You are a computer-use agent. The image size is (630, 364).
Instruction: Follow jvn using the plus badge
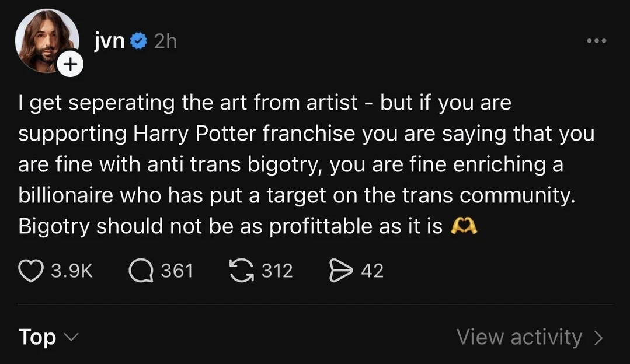(71, 65)
